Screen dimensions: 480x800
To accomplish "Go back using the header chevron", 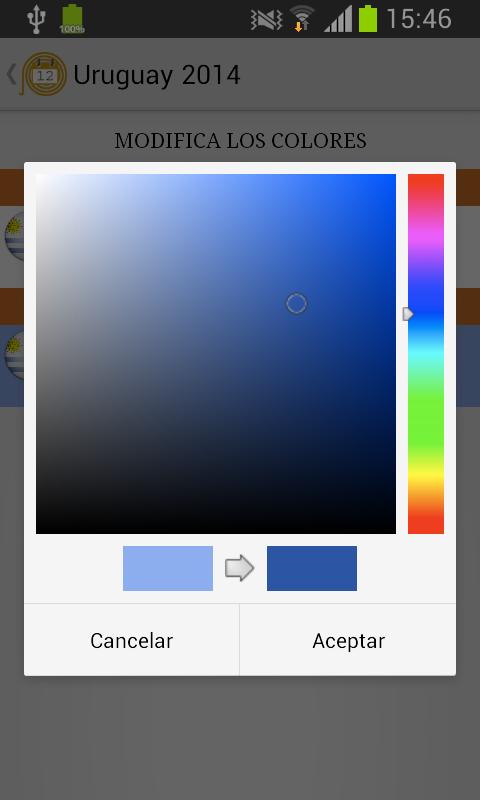I will [x=11, y=74].
